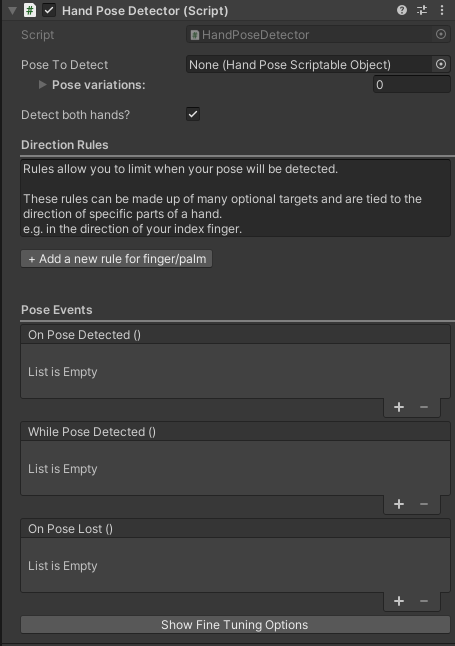Click Add a new rule for finger/palm
Screen dimensions: 455x646
click(x=117, y=259)
